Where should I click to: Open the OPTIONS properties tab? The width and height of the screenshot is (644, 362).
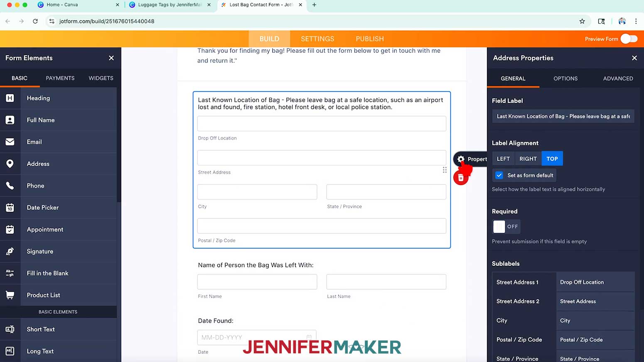565,78
